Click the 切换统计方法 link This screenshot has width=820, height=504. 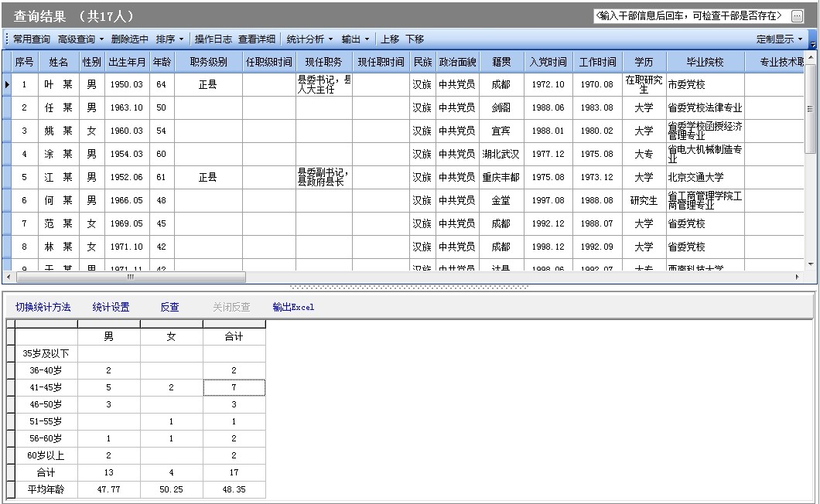coord(43,307)
